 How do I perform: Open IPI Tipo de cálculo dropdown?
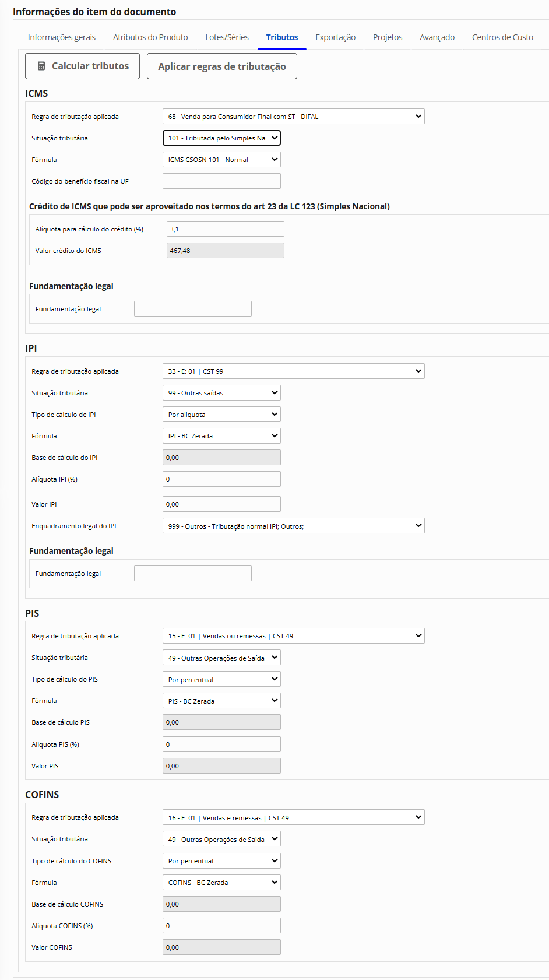click(x=221, y=415)
